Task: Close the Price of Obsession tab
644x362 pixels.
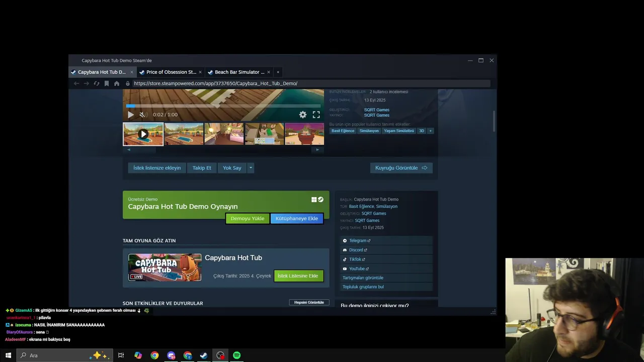Action: point(200,72)
